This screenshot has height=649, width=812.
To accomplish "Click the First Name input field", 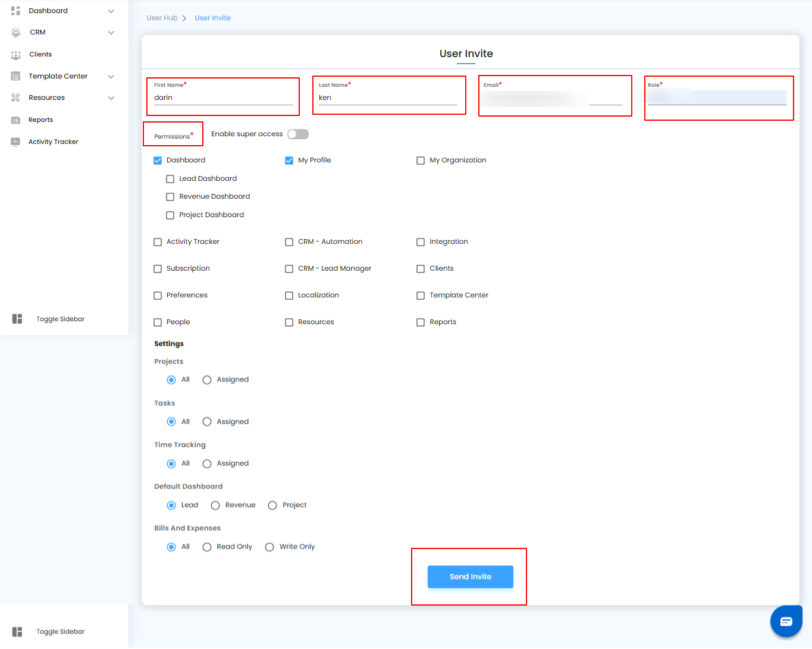I will (224, 98).
